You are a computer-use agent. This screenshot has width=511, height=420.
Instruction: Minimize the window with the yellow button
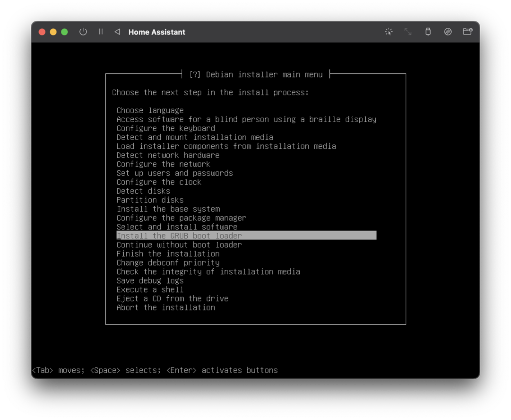(53, 32)
